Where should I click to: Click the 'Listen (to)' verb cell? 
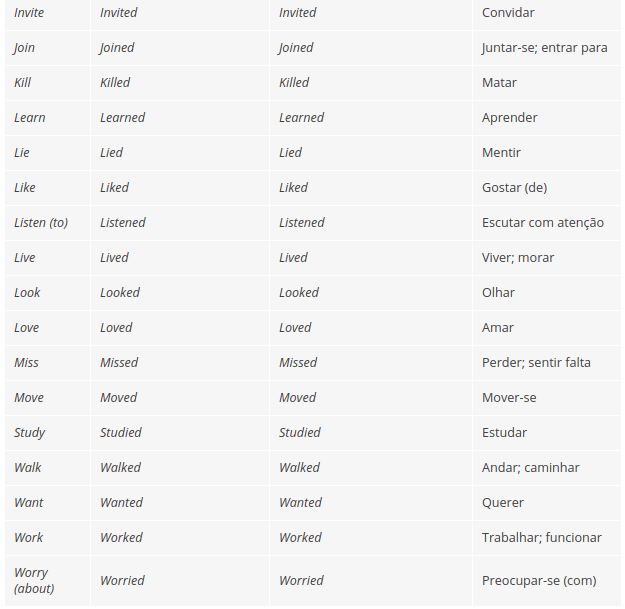click(x=41, y=223)
